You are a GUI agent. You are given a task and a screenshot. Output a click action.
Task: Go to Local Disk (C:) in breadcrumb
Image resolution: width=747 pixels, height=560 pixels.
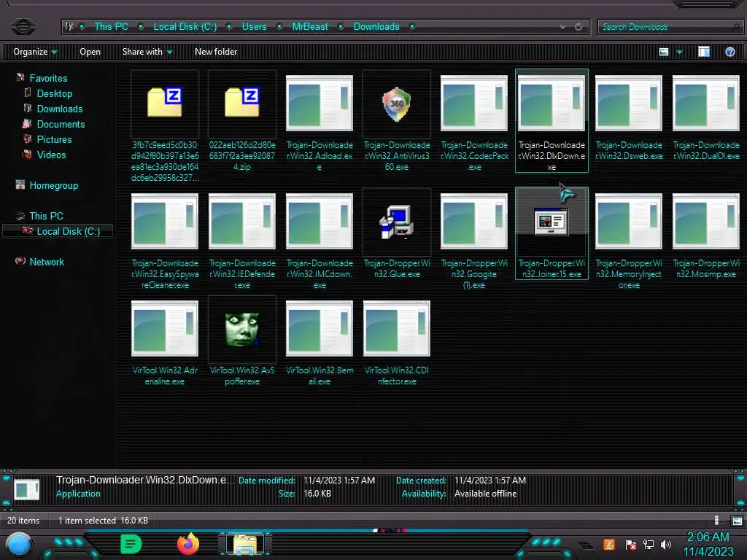[x=185, y=27]
